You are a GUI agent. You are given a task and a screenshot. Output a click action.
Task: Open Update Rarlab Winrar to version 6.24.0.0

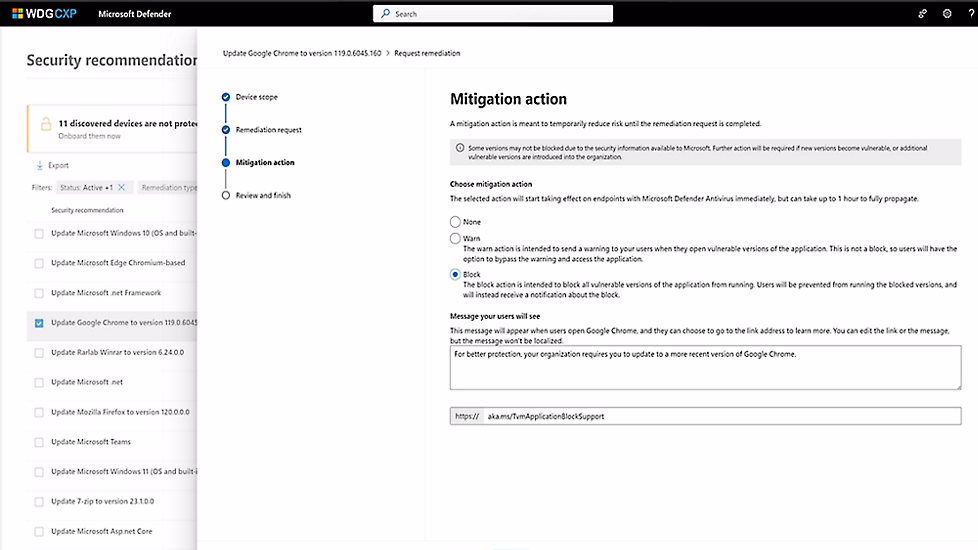point(117,352)
